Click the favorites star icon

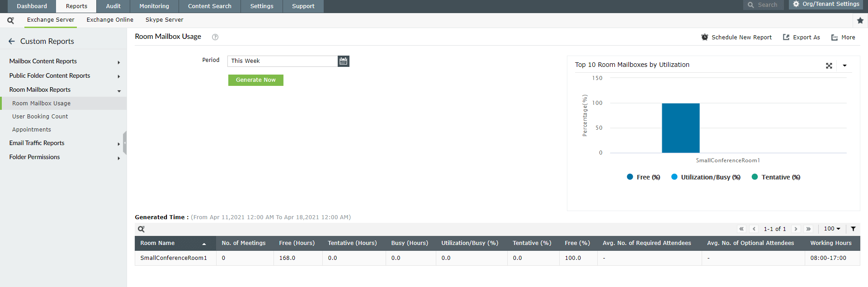click(x=860, y=20)
